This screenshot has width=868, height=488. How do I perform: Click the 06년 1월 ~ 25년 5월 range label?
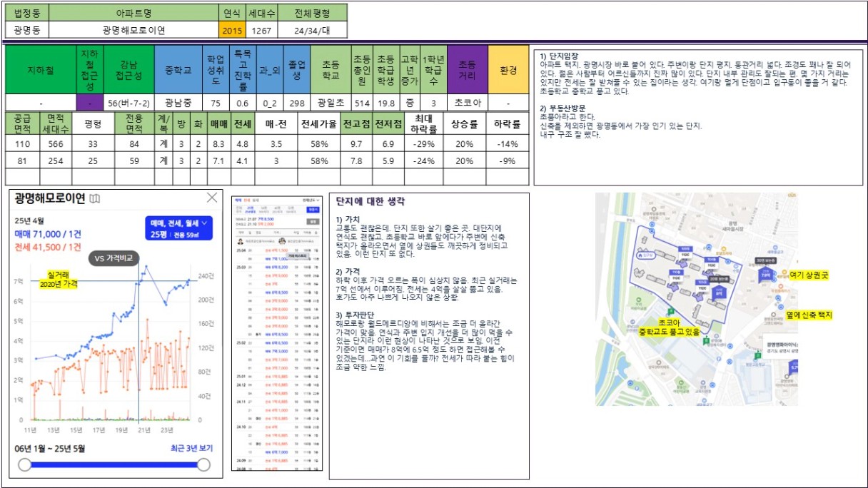[49, 448]
